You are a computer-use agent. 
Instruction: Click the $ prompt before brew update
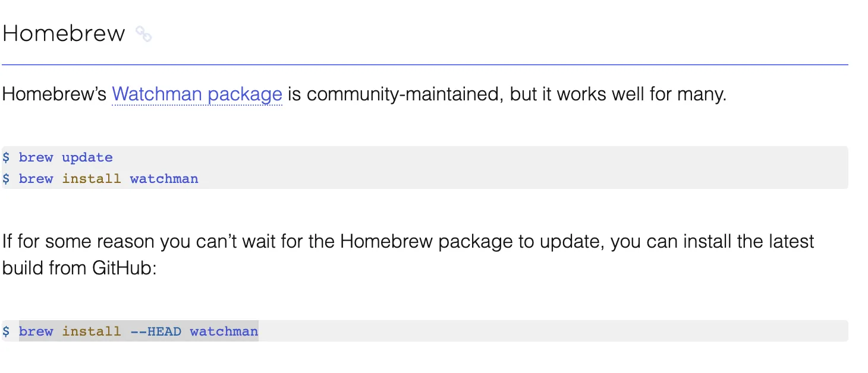tap(6, 157)
